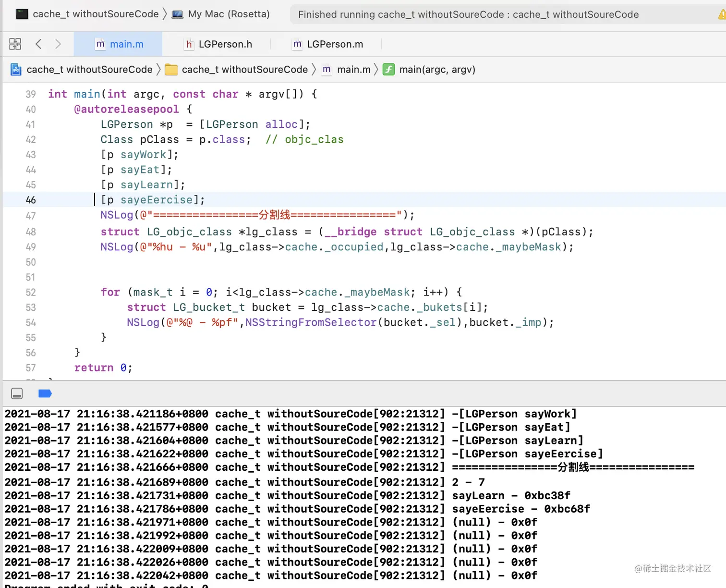Toggle the blue breakpoints activation tag
This screenshot has height=588, width=726.
click(45, 394)
